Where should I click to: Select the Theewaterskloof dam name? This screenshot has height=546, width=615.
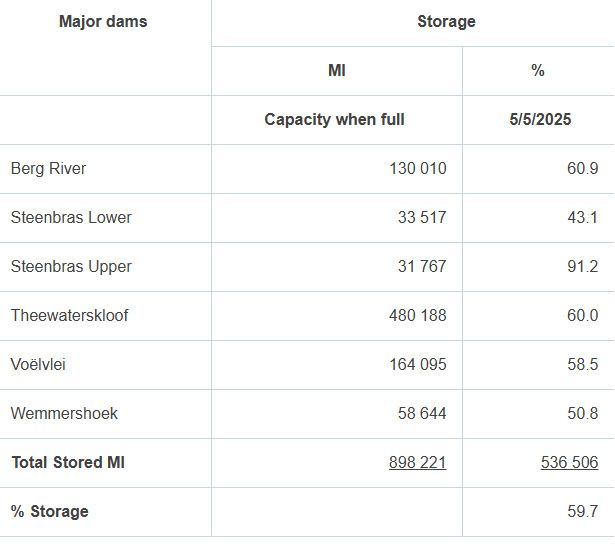pyautogui.click(x=69, y=315)
